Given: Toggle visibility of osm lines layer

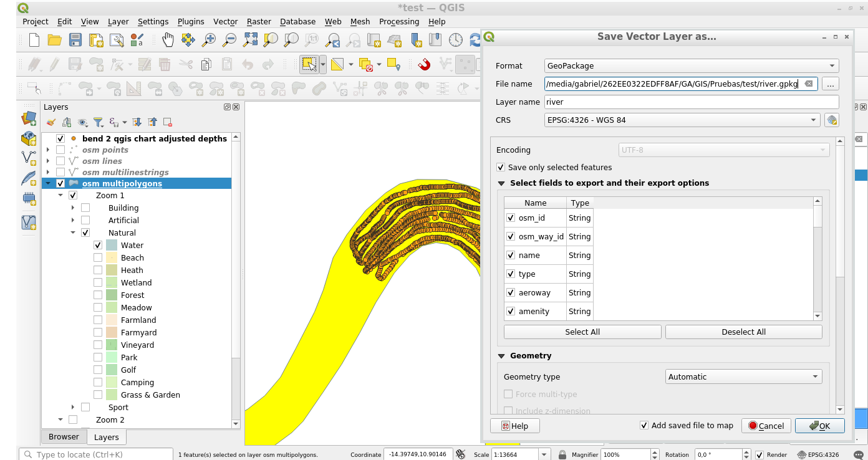Looking at the screenshot, I should 60,161.
